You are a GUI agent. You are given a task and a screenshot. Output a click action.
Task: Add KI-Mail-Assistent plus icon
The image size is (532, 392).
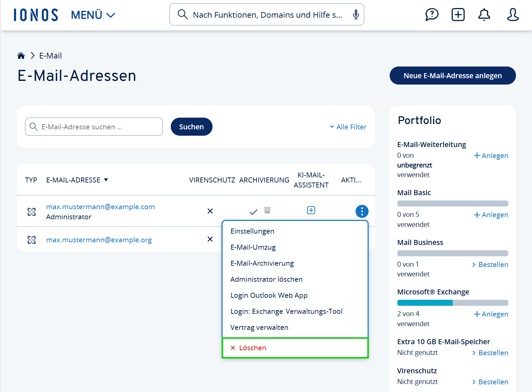(311, 210)
